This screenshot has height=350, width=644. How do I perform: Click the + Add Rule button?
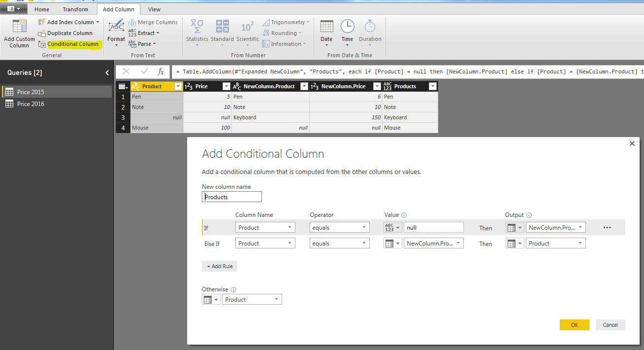(x=220, y=266)
